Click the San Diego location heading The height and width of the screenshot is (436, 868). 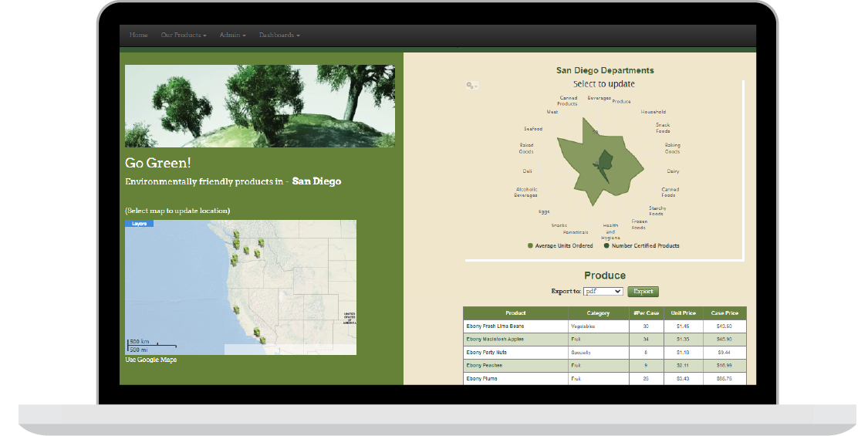316,181
